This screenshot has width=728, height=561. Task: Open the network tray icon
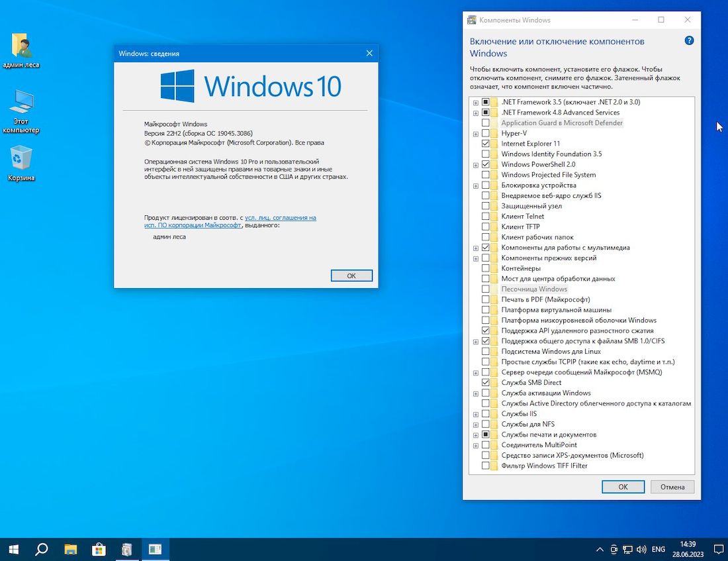coord(627,550)
